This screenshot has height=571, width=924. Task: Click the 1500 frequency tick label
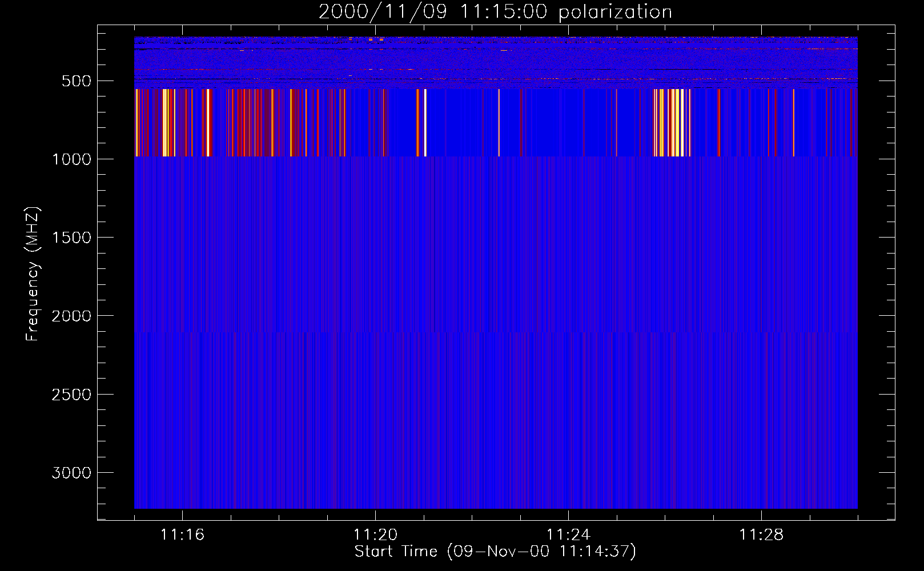(71, 238)
